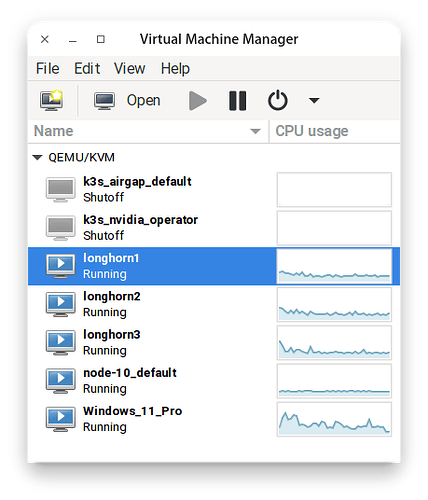428x500 pixels.
Task: Collapse the QEMU/KVM connection tree
Action: tap(37, 157)
